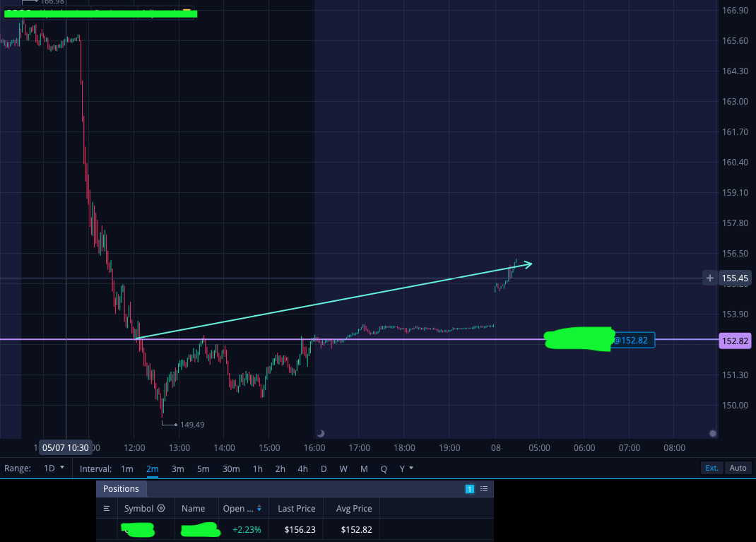756x542 pixels.
Task: Click the moon icon at the 16:00 session boundary
Action: tap(321, 433)
